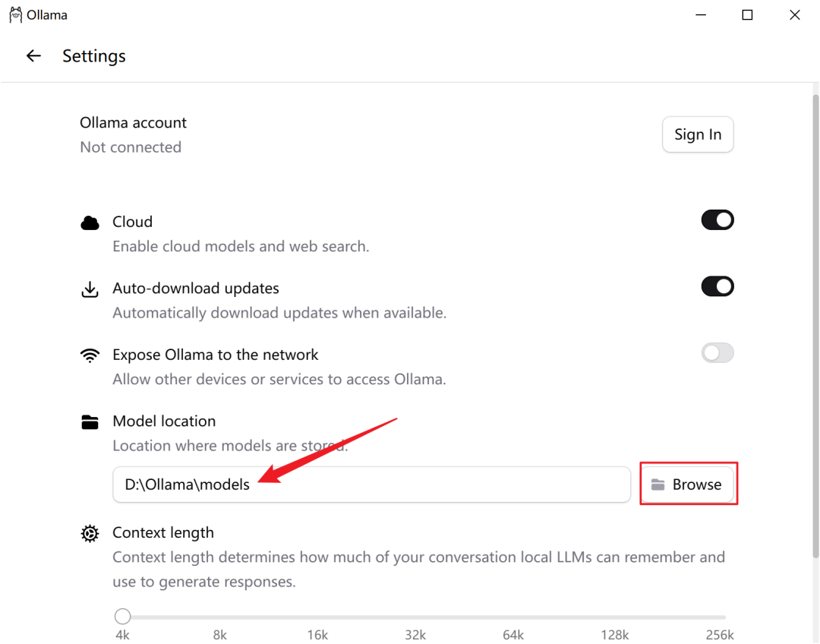The height and width of the screenshot is (644, 820).
Task: Click the folder icon inside Browse button
Action: [658, 485]
